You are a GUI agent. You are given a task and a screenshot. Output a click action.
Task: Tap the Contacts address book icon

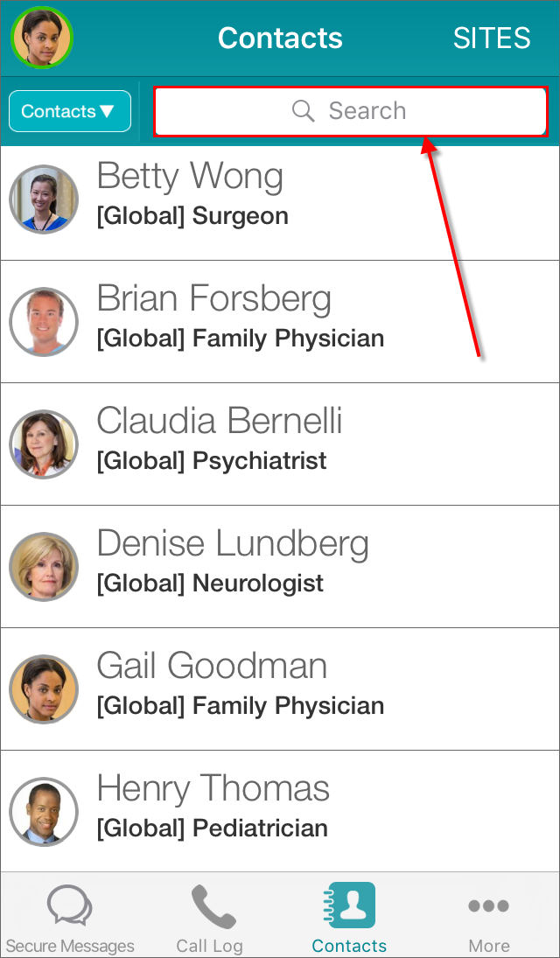pyautogui.click(x=352, y=905)
